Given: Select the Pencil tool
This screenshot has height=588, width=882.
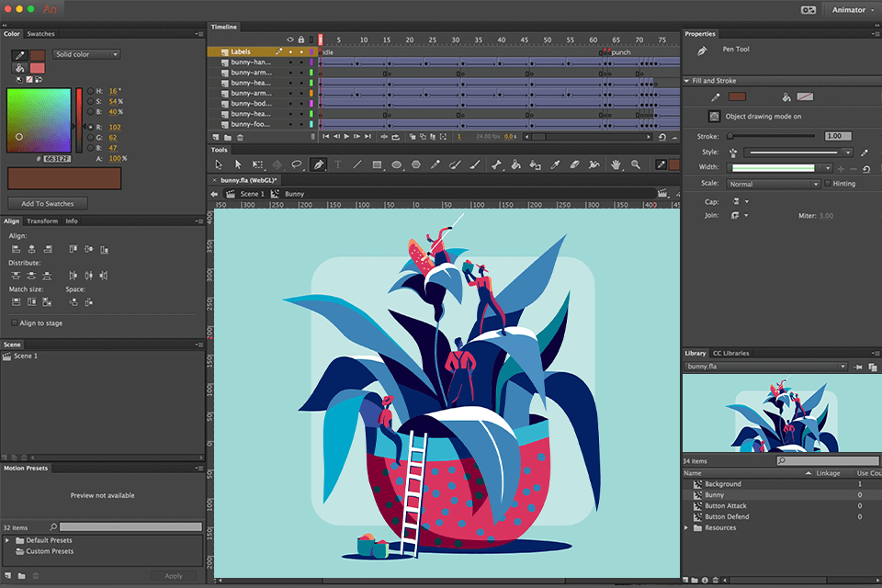Looking at the screenshot, I should tap(435, 164).
